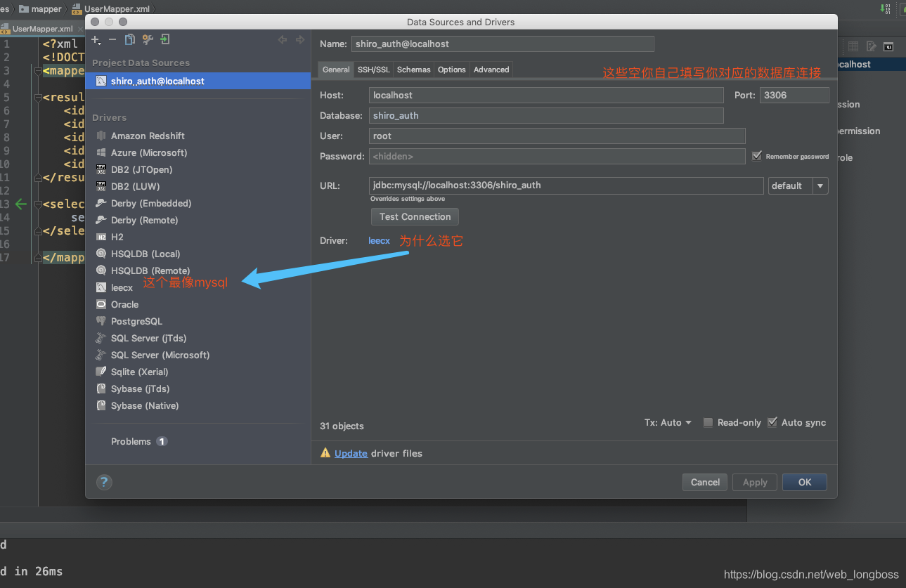Click the import data source icon
The image size is (906, 588).
click(164, 40)
